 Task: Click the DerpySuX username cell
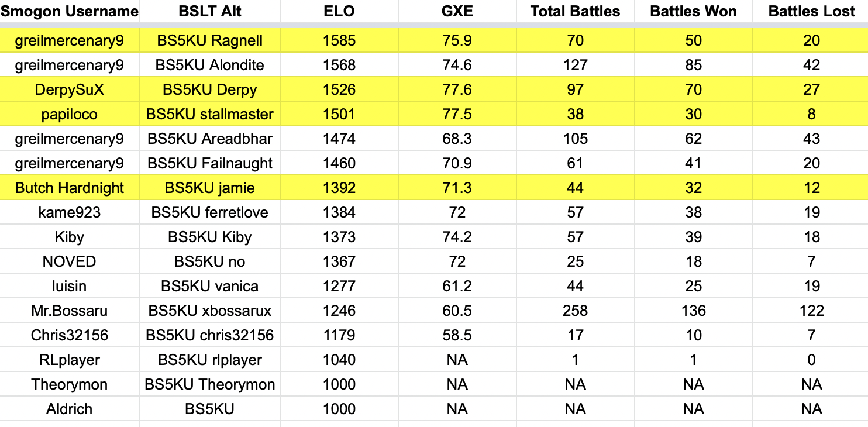coord(70,89)
